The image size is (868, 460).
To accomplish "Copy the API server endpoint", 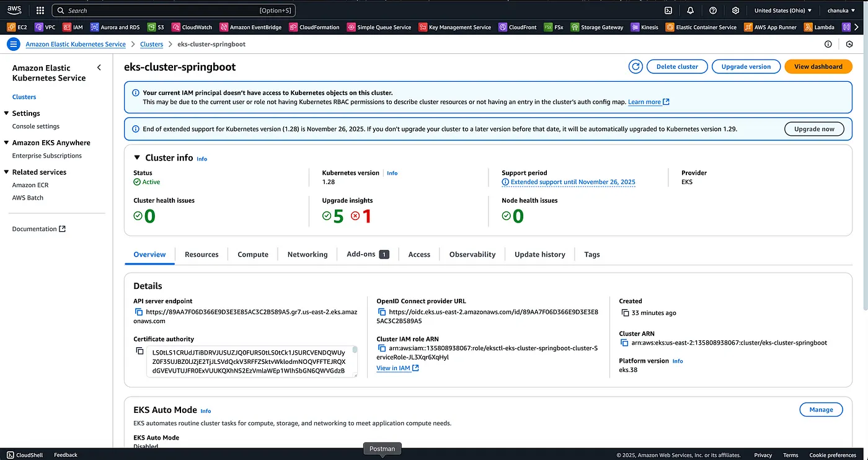I will pos(139,312).
